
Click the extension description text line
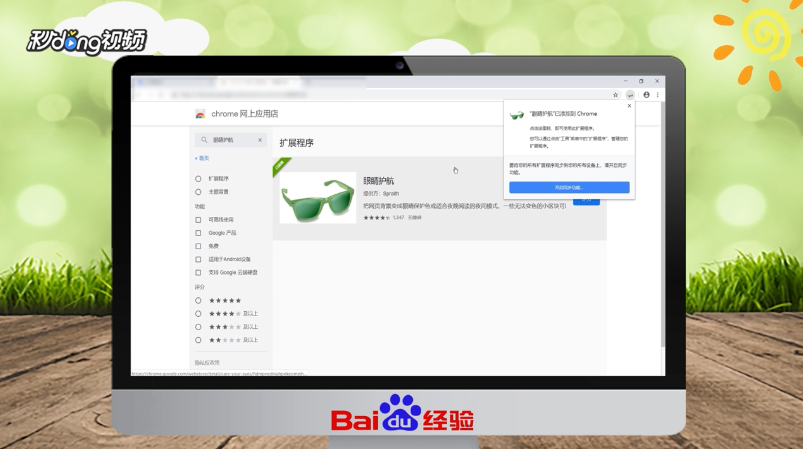(x=464, y=206)
